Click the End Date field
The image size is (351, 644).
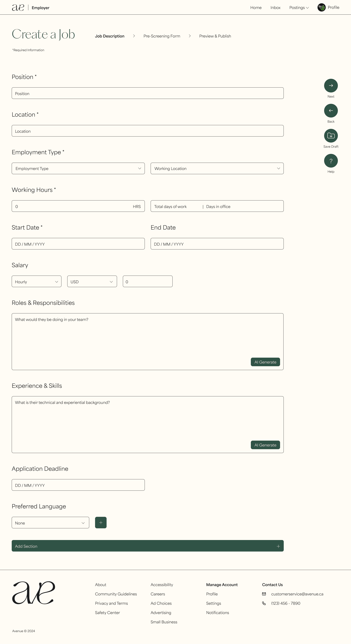217,244
